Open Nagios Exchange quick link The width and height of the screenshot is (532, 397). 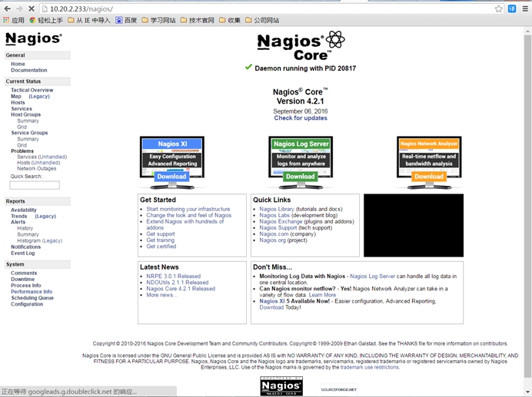tap(281, 221)
